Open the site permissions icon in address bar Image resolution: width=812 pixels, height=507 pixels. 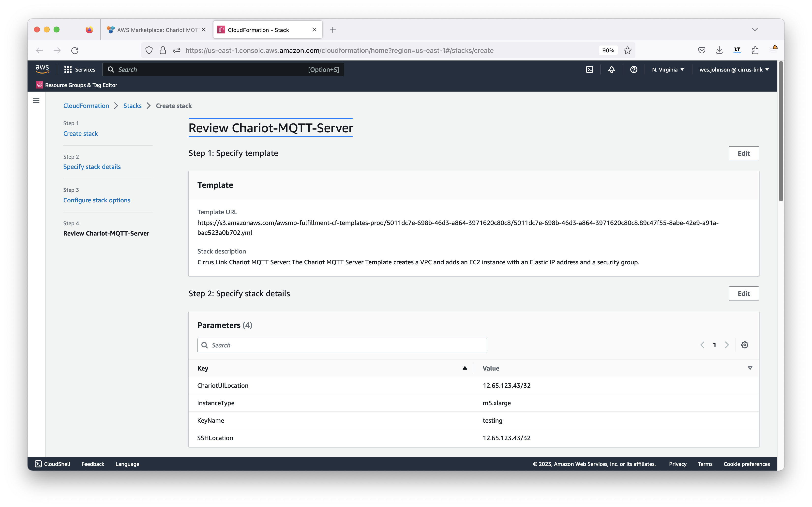pos(176,50)
